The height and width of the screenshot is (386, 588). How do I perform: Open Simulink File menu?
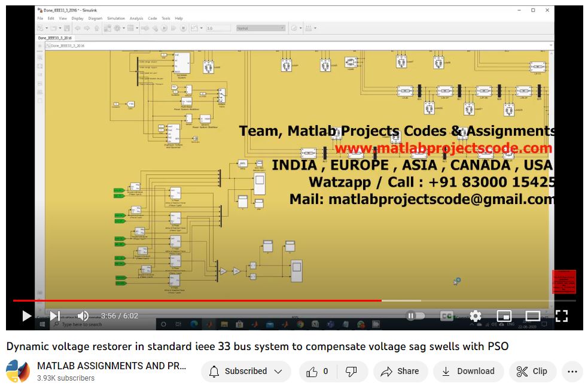coord(40,18)
